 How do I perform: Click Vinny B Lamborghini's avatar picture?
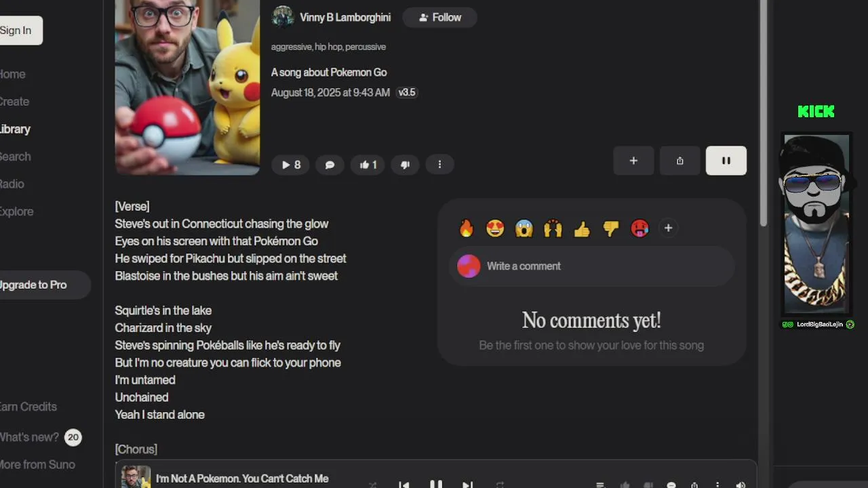[283, 17]
